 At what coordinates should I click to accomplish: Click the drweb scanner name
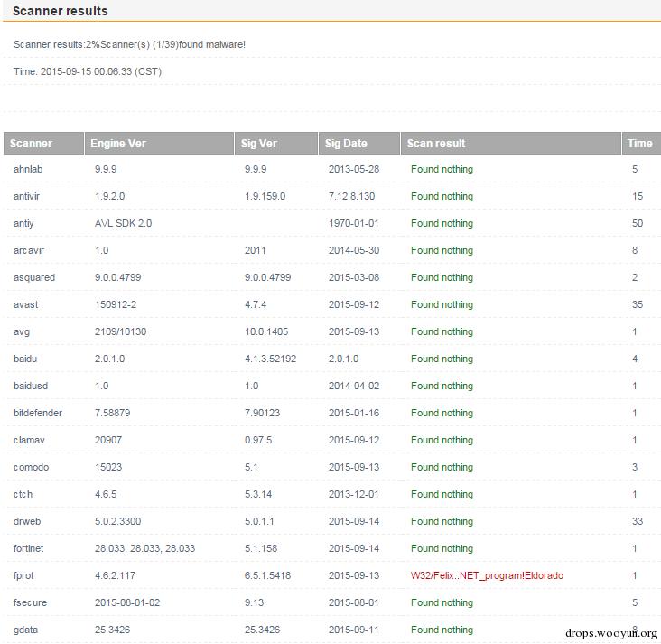[x=28, y=521]
